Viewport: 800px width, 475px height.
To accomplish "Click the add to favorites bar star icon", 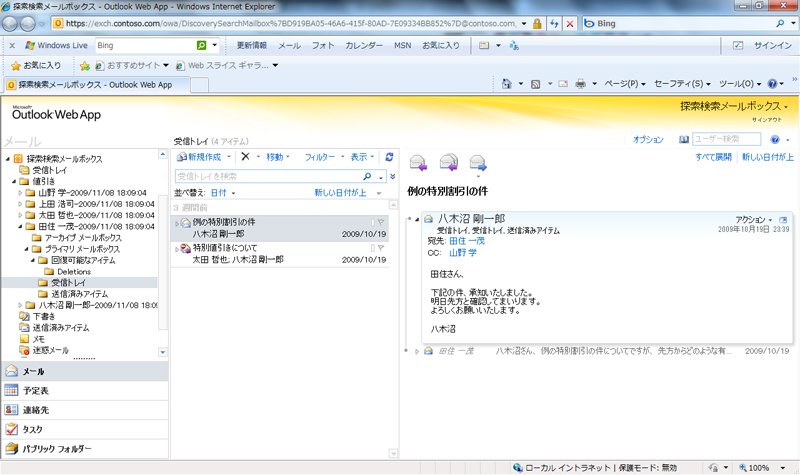I will tap(85, 65).
